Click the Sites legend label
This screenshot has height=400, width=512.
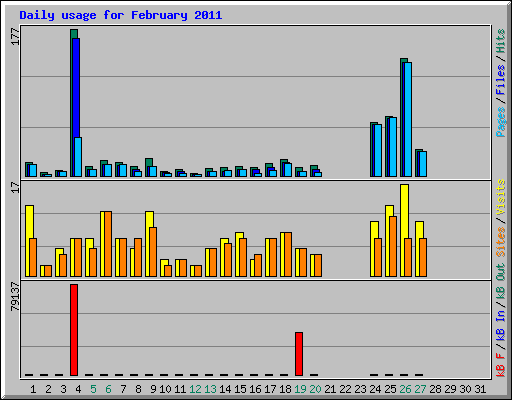[x=500, y=242]
